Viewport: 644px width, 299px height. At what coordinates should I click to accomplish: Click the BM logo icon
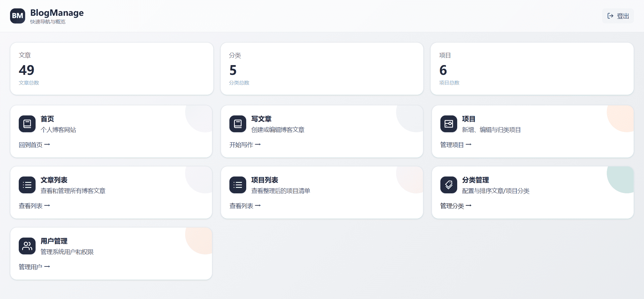click(17, 16)
